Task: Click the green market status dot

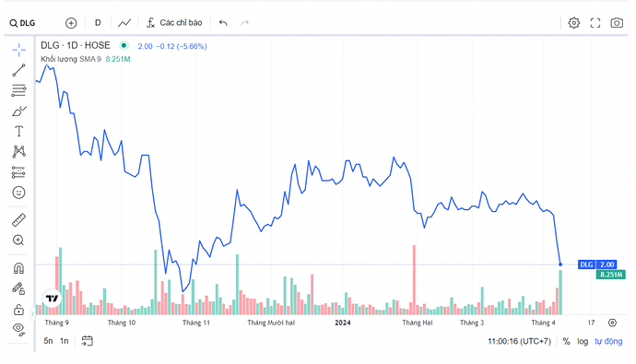Action: (124, 45)
